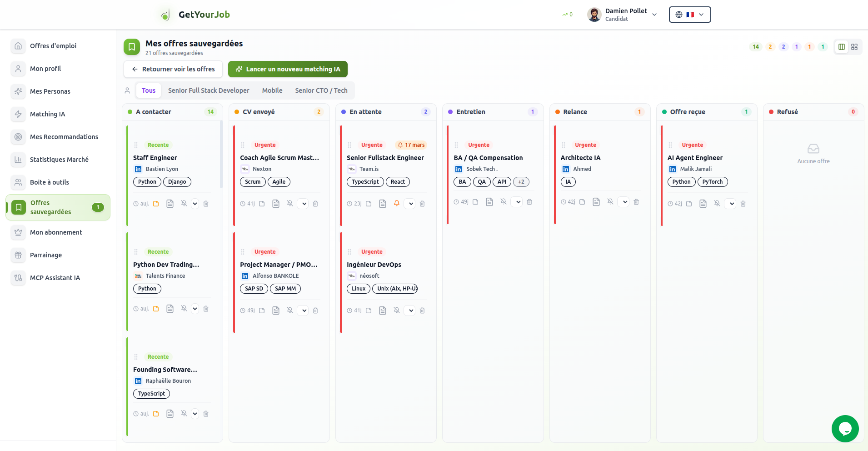Click the A contacter scrollbar
Screen dimensions: 868x451
point(221,155)
